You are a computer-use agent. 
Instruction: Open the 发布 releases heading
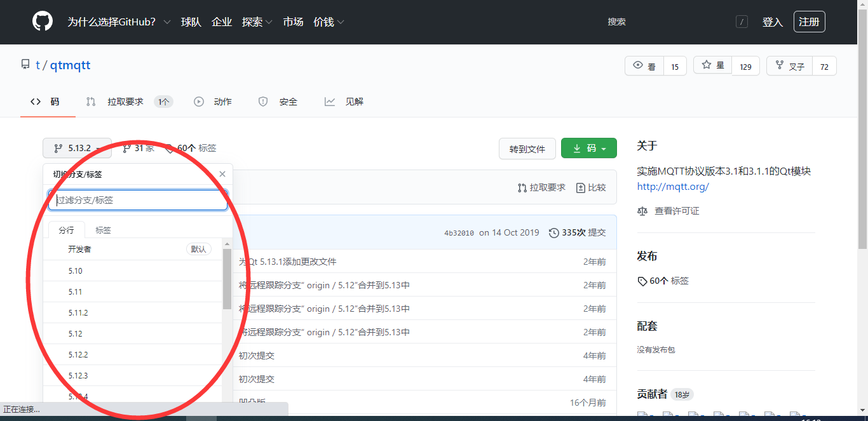tap(647, 256)
